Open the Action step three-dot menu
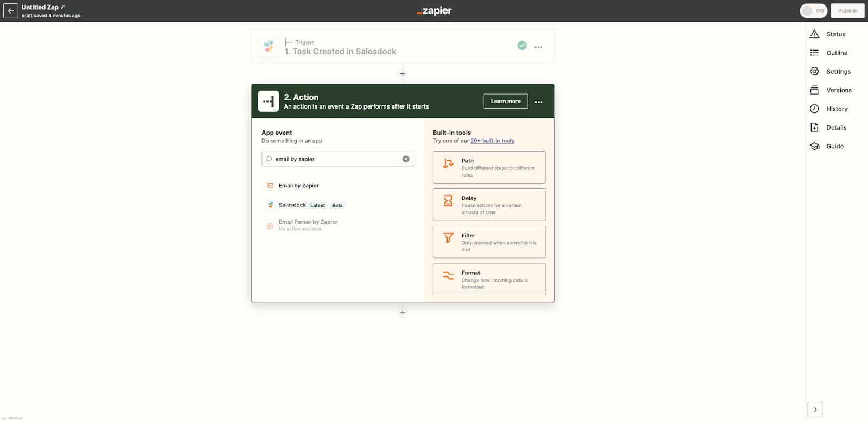This screenshot has height=422, width=868. [539, 102]
